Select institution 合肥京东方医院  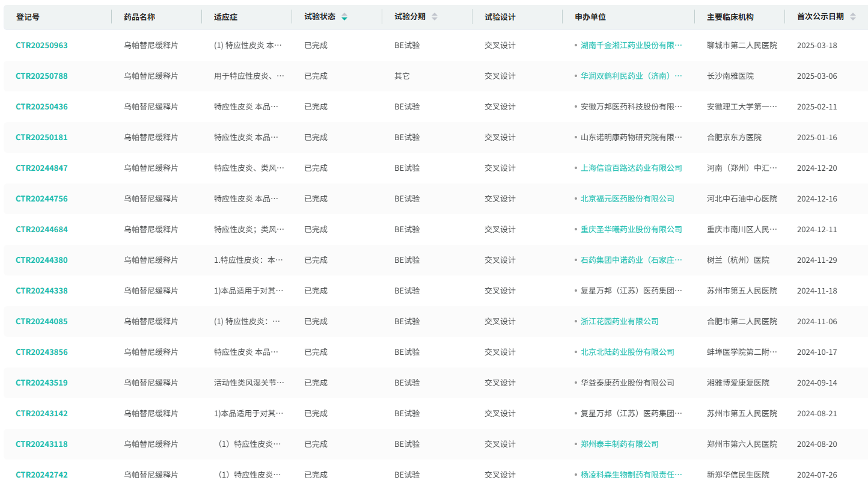[x=734, y=137]
